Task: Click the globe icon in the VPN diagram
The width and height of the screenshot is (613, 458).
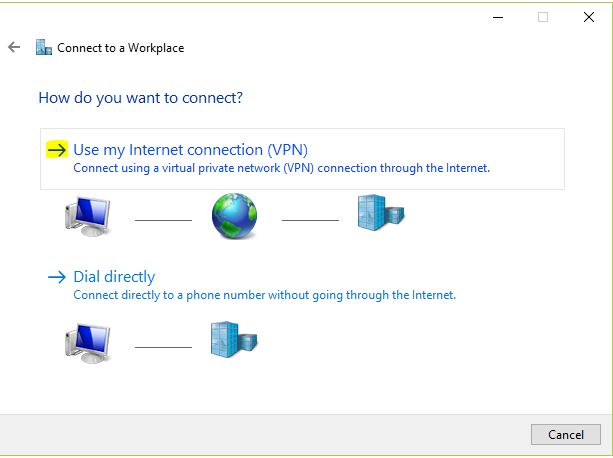Action: point(235,216)
